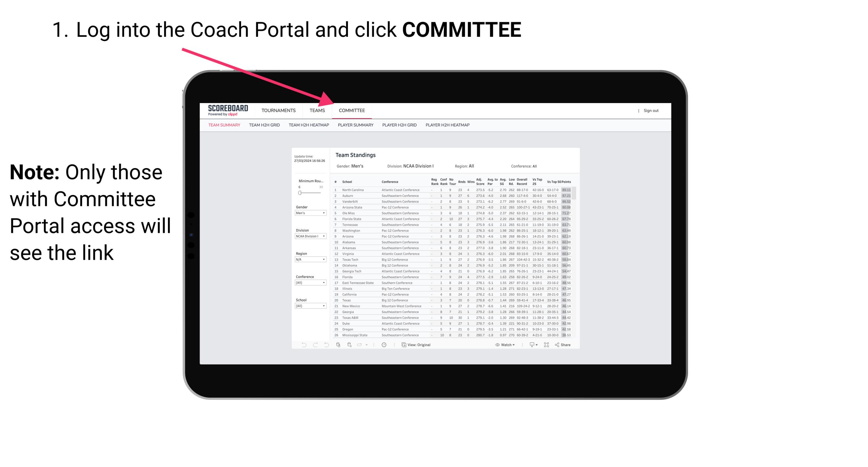Switch to TEAM H2H HEATMAP tab
Image resolution: width=868 pixels, height=467 pixels.
click(x=309, y=126)
